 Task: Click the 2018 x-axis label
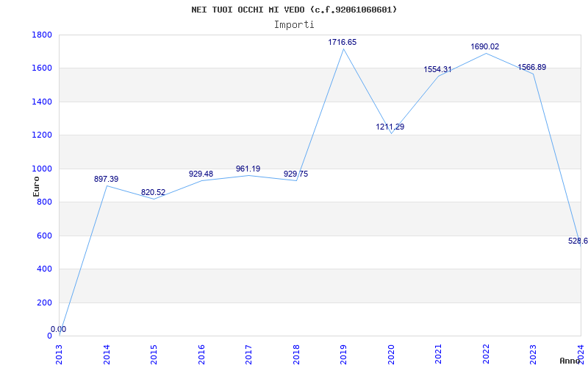[x=296, y=354]
